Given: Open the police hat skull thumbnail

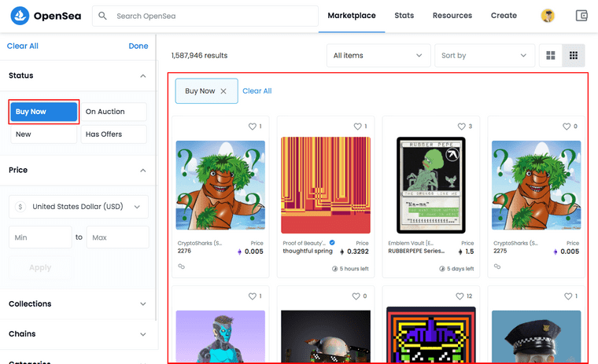Looking at the screenshot, I should click(x=536, y=336).
